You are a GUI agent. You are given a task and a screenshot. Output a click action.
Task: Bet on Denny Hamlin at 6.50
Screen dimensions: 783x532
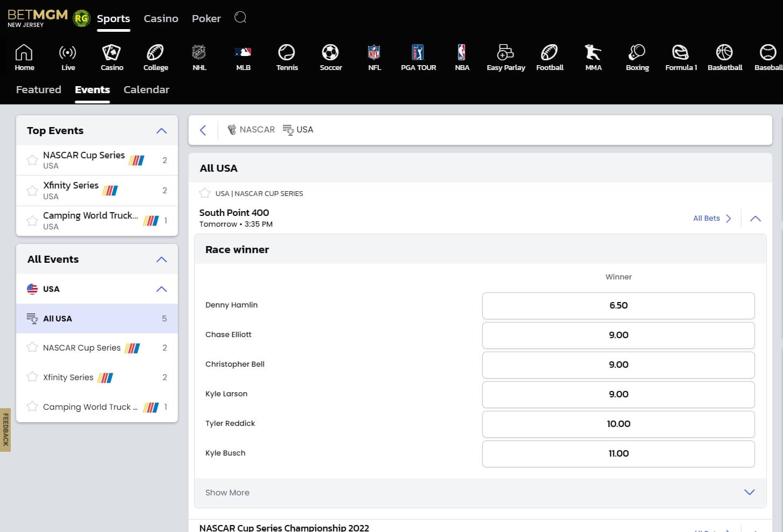(618, 305)
